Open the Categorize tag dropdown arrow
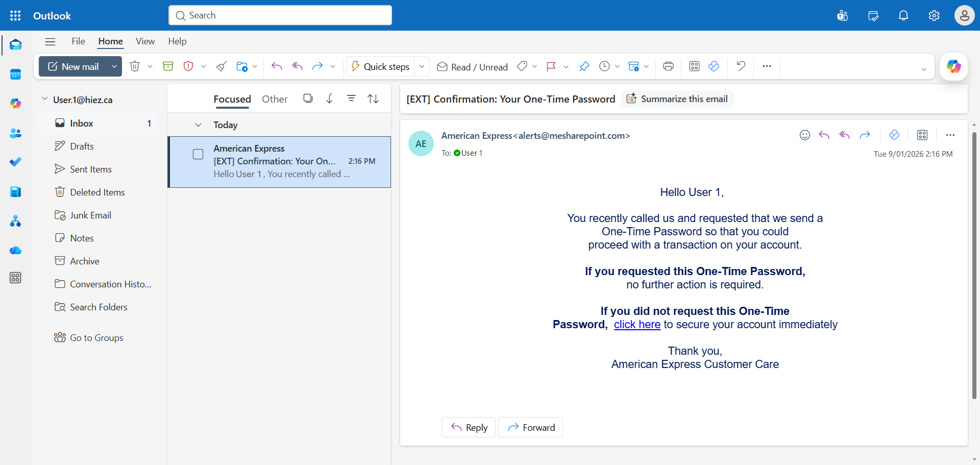980x465 pixels. point(534,66)
